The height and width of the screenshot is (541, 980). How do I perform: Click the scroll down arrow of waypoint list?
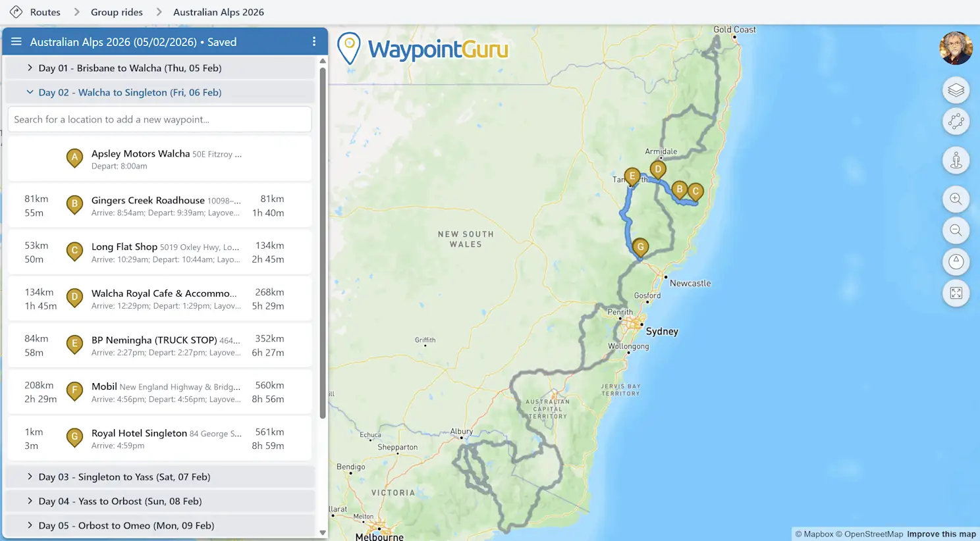pos(323,532)
